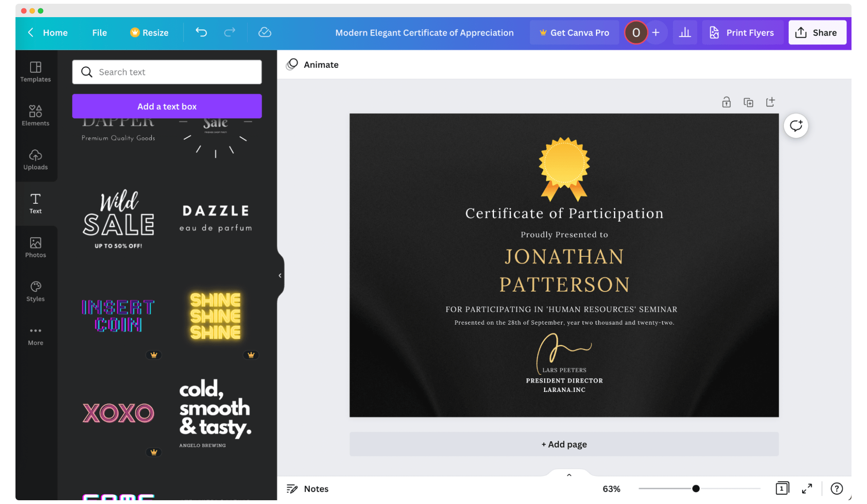Select the Certificate of Participation heading
The image size is (867, 504).
564,213
